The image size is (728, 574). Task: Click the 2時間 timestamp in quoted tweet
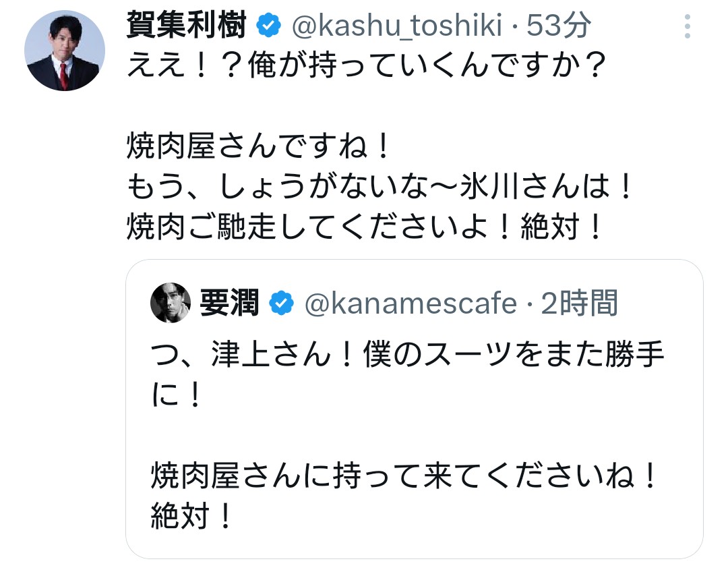[x=579, y=304]
